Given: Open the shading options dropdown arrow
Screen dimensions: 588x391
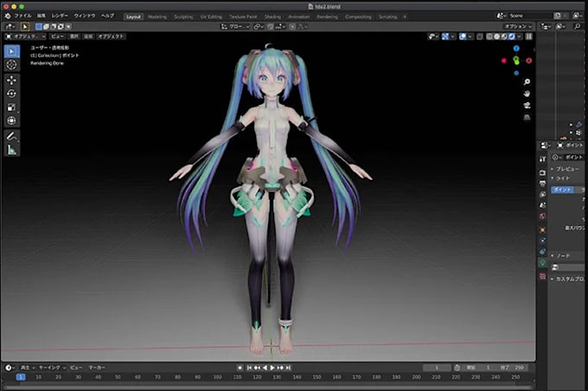Looking at the screenshot, I should [519, 36].
